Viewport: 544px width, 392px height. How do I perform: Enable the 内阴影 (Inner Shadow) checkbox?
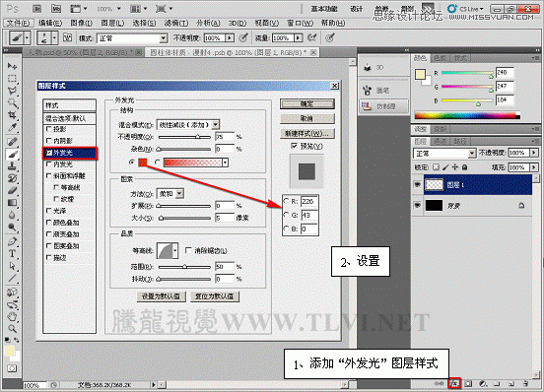49,141
